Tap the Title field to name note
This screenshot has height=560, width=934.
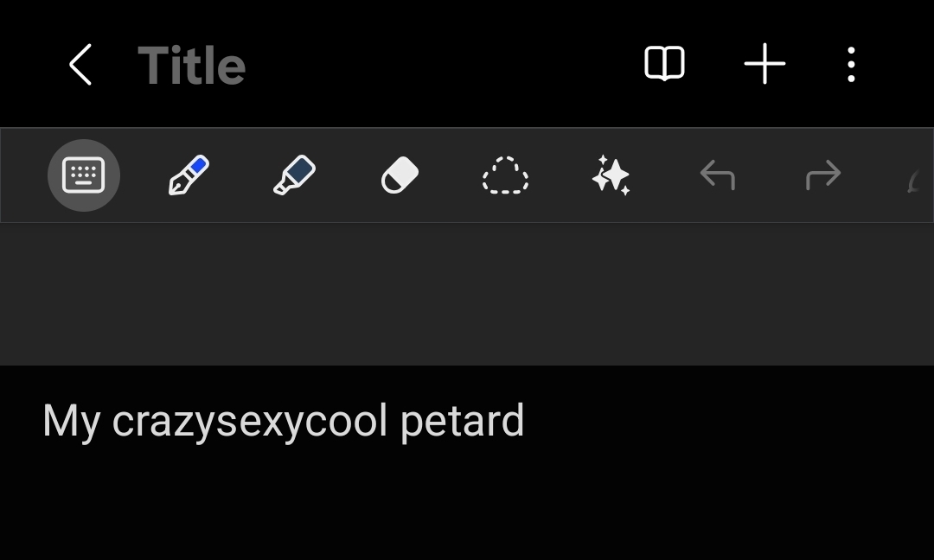click(x=192, y=66)
